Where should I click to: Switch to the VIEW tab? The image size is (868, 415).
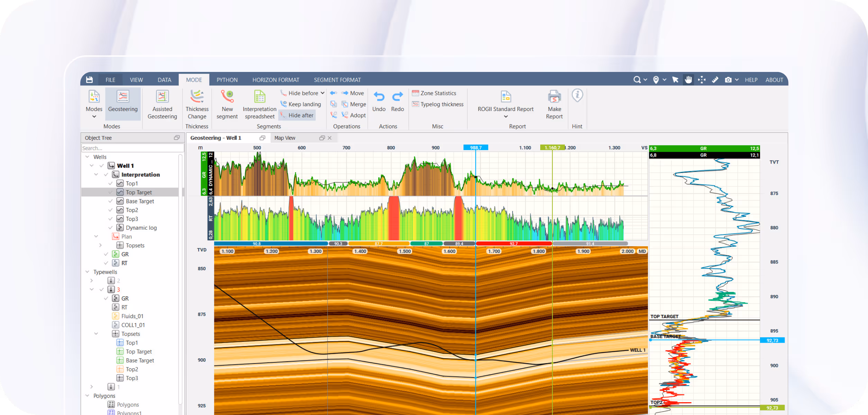coord(136,80)
